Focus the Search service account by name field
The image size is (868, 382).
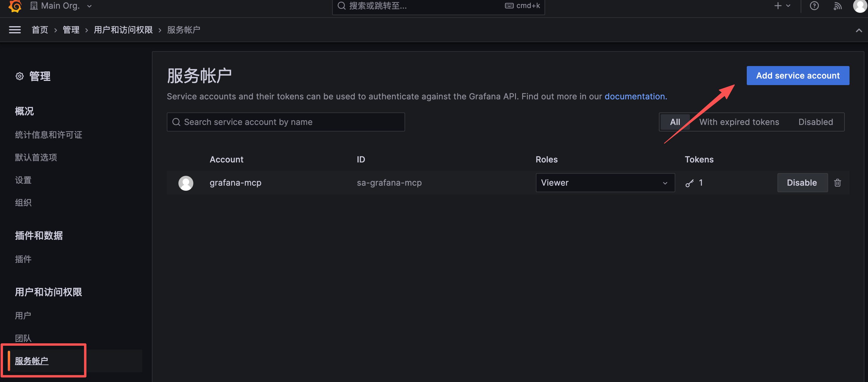coord(286,122)
